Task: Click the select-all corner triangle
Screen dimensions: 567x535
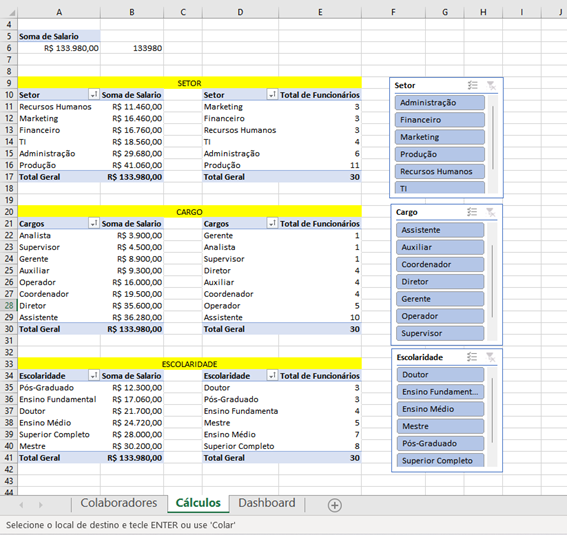Action: (x=12, y=13)
